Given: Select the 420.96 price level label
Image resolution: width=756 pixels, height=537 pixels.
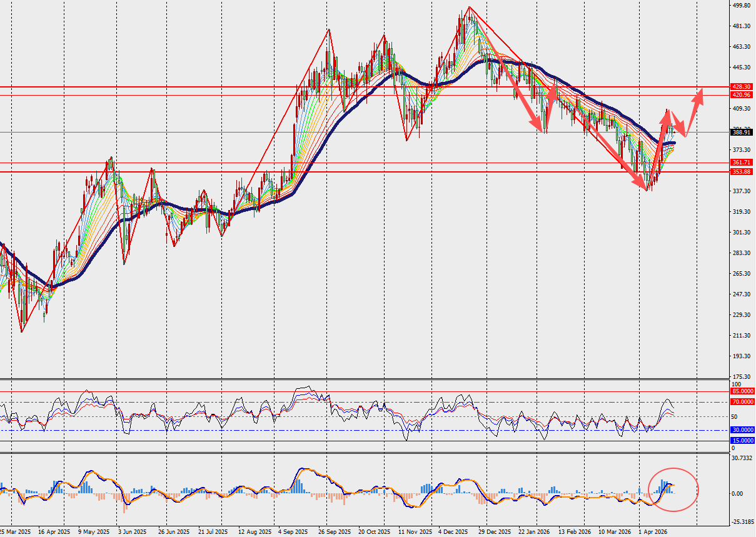Looking at the screenshot, I should click(740, 95).
